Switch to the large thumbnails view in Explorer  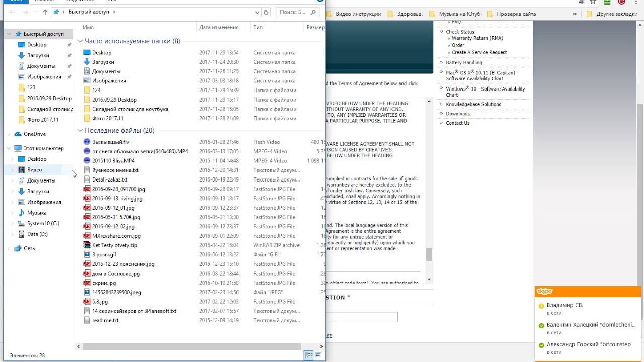click(x=318, y=355)
